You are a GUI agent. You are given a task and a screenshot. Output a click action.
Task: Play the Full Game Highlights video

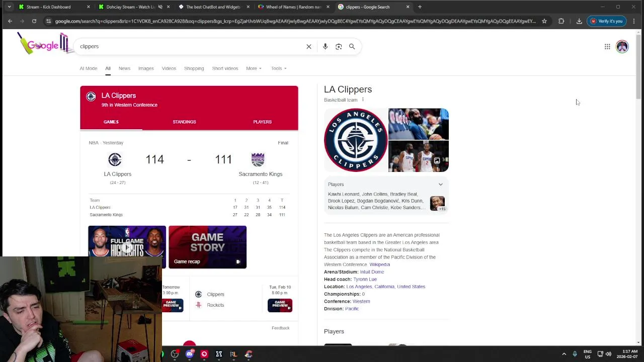[127, 247]
